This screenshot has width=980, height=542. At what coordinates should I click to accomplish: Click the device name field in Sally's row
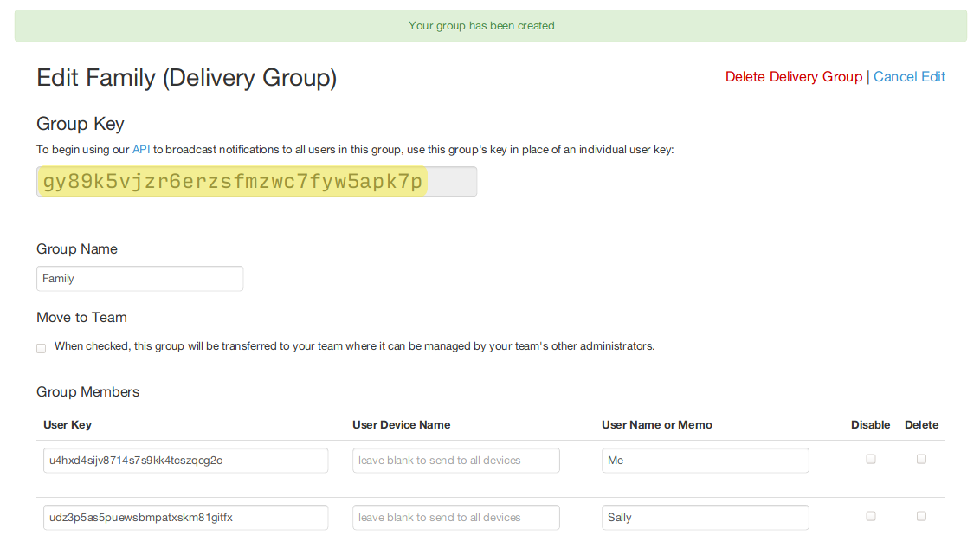[455, 518]
